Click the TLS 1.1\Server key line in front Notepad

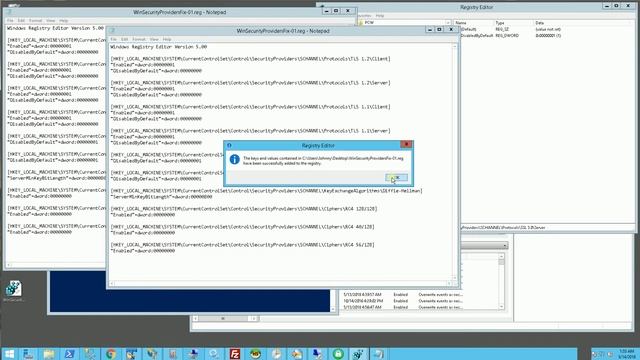(250, 131)
